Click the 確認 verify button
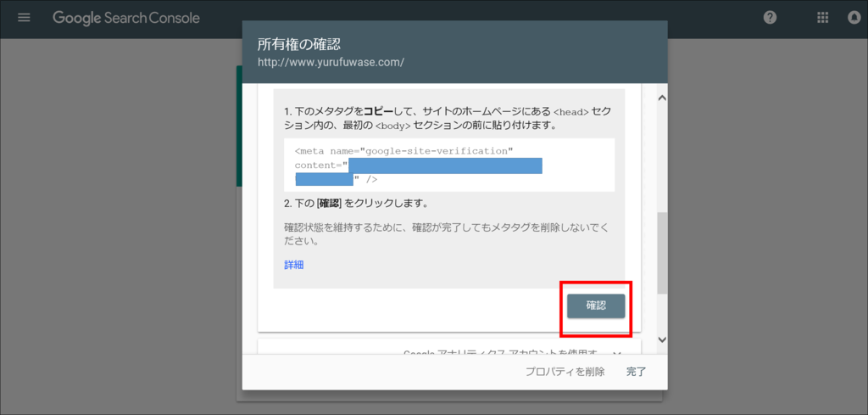This screenshot has width=868, height=415. (x=596, y=306)
